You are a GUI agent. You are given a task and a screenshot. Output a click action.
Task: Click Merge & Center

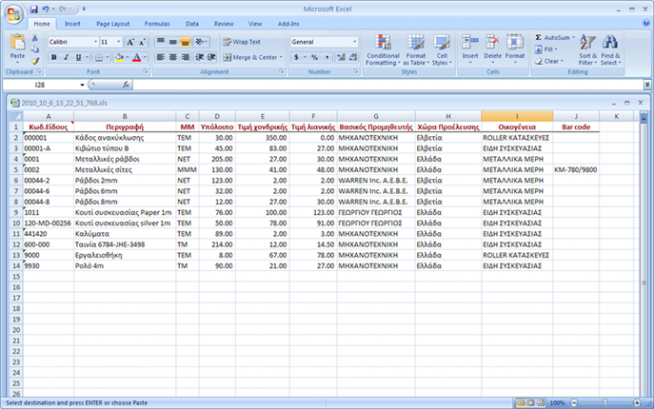249,57
